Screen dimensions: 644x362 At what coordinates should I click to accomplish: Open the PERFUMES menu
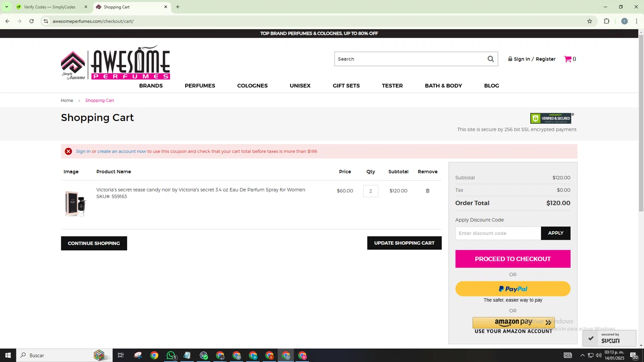pos(200,86)
